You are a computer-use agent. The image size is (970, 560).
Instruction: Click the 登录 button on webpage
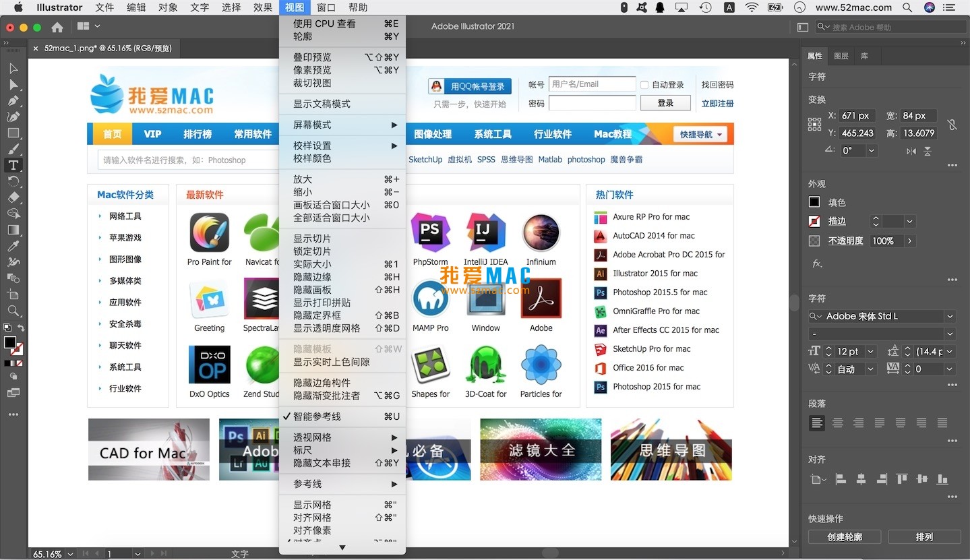coord(665,103)
